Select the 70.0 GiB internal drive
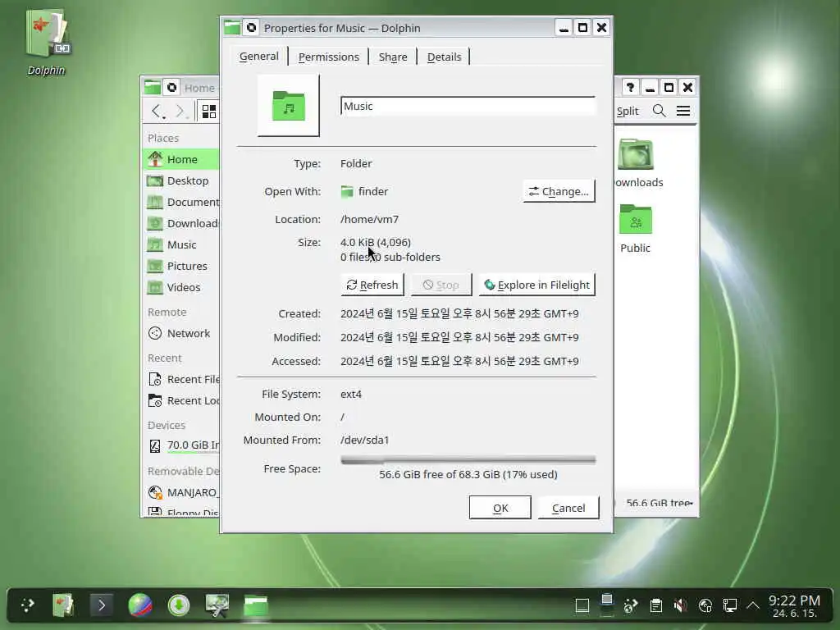 pos(181,445)
